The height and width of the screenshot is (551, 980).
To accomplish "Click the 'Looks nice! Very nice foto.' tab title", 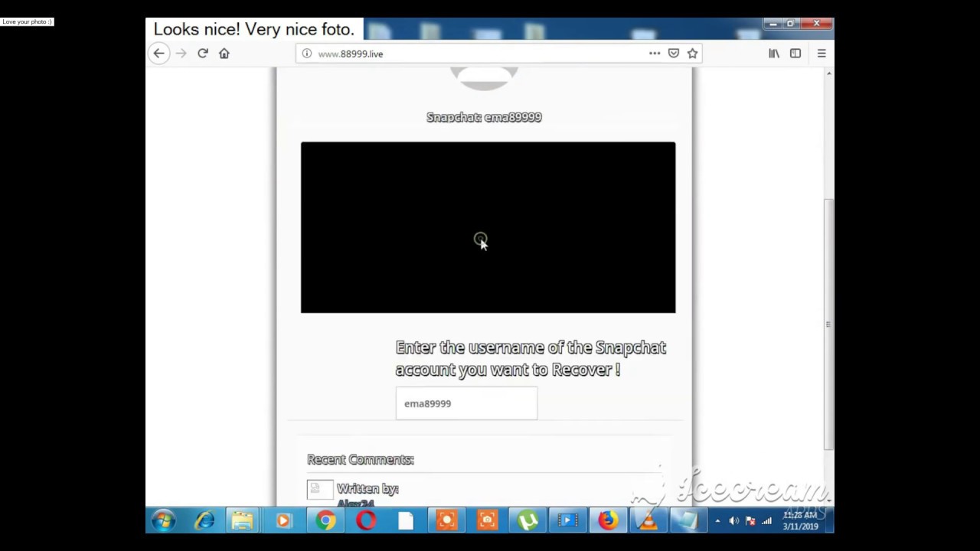I will tap(254, 29).
